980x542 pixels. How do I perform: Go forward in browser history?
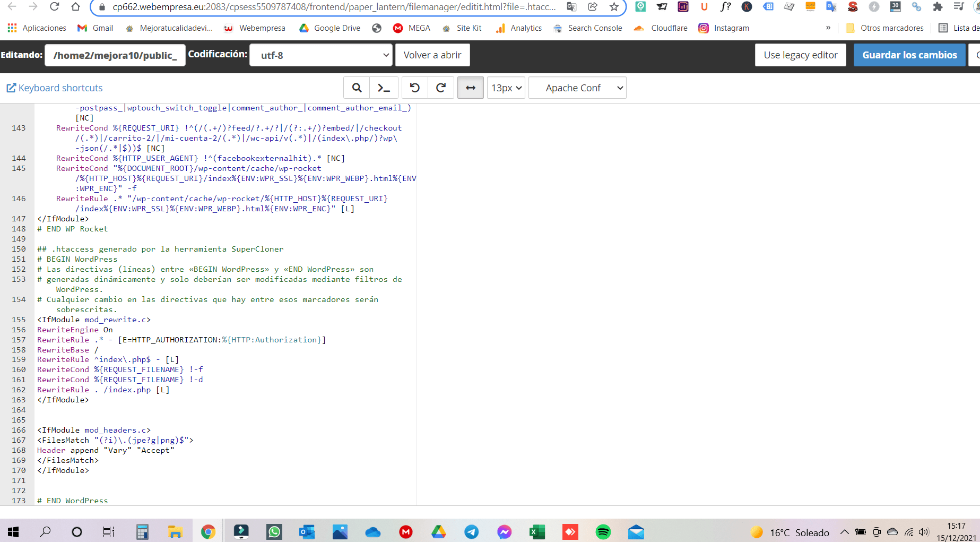pyautogui.click(x=33, y=6)
